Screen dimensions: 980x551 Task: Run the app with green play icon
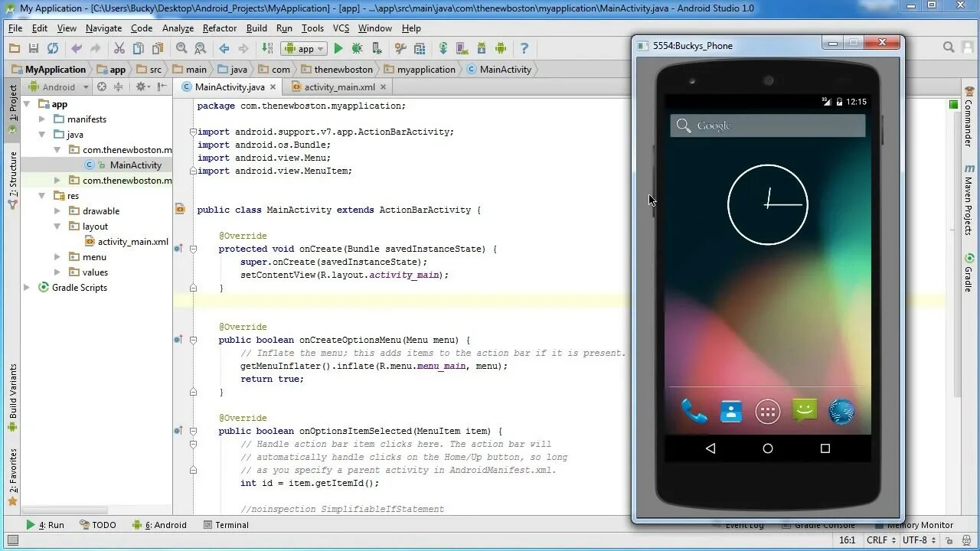click(338, 48)
